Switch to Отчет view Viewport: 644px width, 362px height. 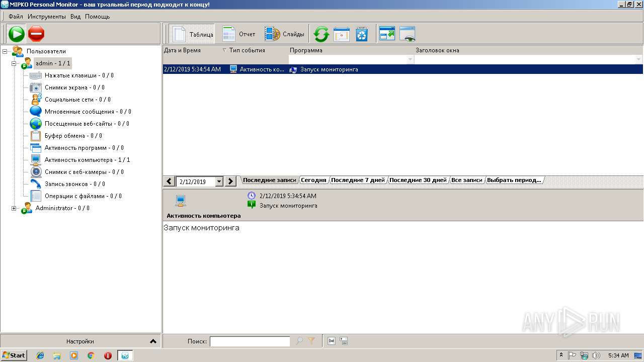tap(239, 34)
